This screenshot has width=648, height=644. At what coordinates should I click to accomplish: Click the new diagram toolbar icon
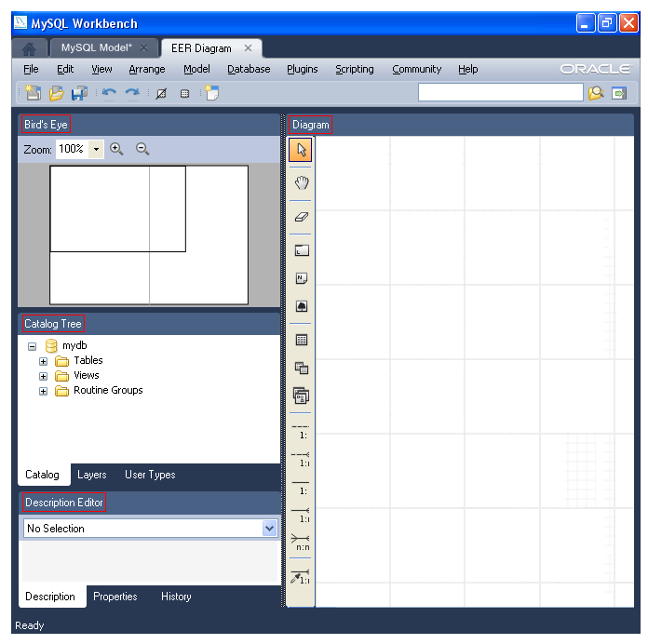(211, 93)
